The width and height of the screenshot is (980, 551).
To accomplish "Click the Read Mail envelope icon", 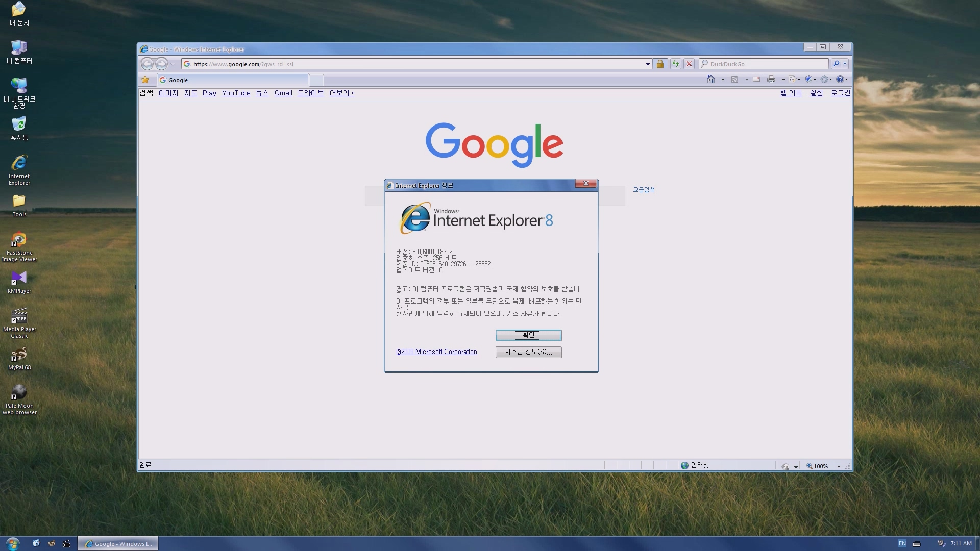I will (x=756, y=79).
